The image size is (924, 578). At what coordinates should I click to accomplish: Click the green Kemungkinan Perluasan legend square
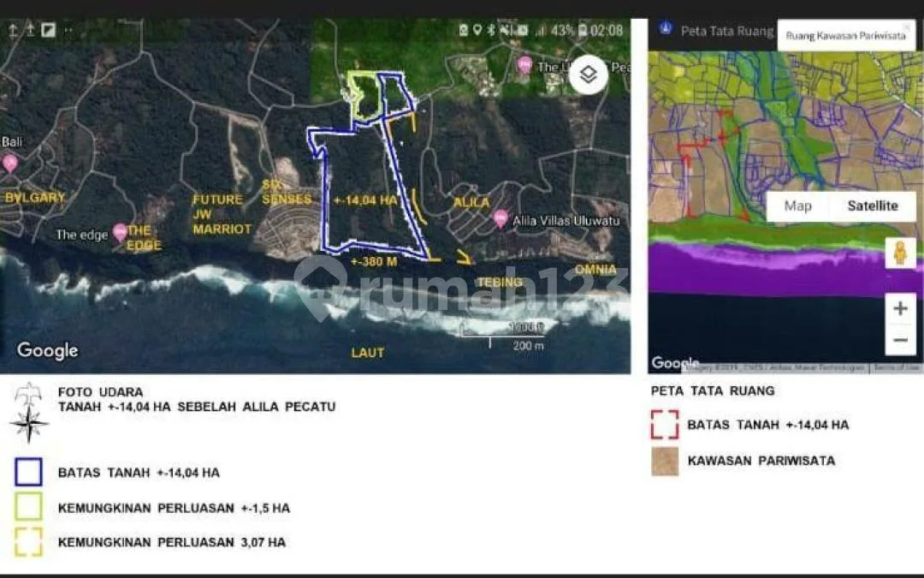[28, 506]
